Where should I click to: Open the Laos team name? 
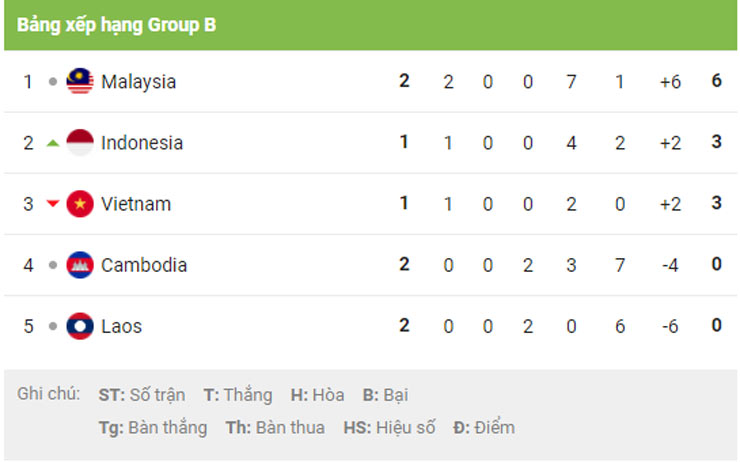121,327
